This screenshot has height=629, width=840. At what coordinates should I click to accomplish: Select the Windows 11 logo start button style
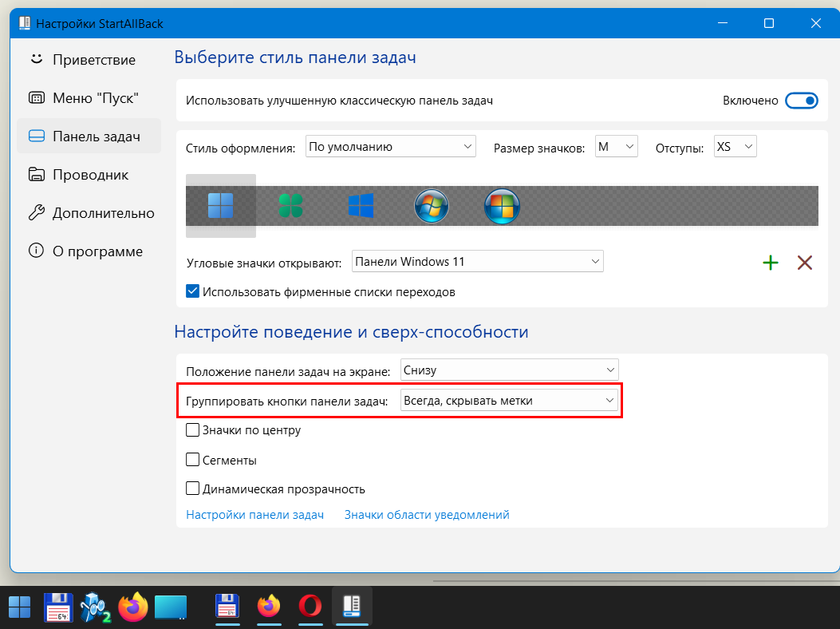220,206
